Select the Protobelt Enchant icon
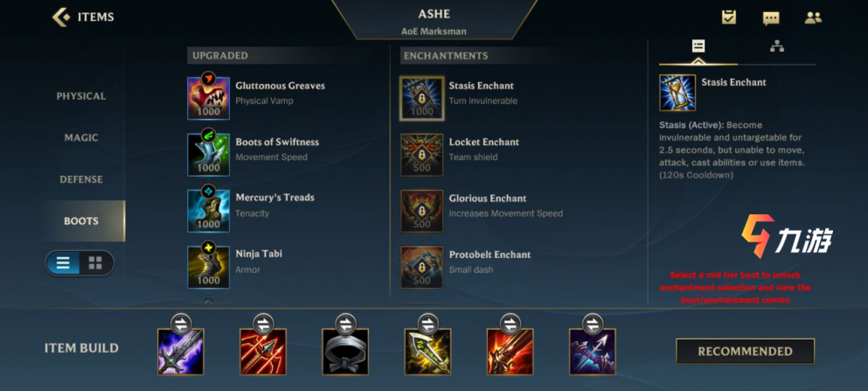 tap(422, 267)
